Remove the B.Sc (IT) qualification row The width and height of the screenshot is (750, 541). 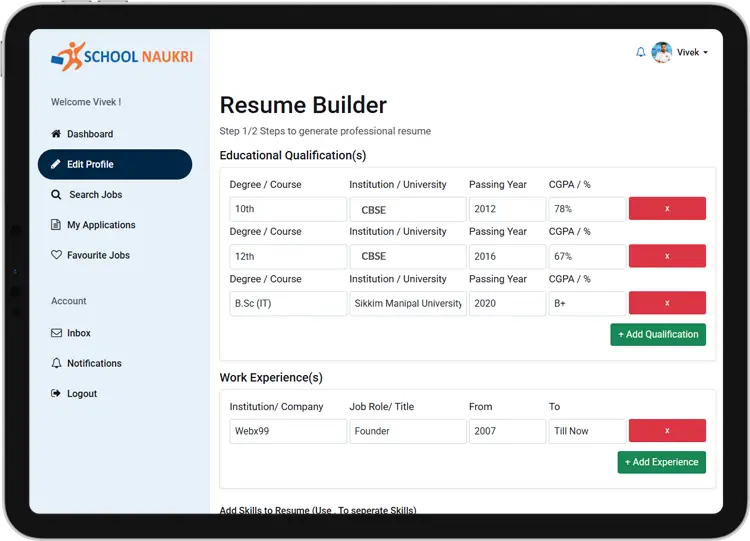[667, 303]
